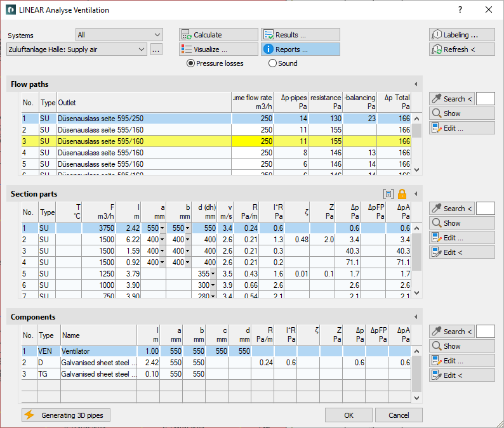Click Show in Section parts panel
Screen dimensions: 504x428
pos(462,223)
